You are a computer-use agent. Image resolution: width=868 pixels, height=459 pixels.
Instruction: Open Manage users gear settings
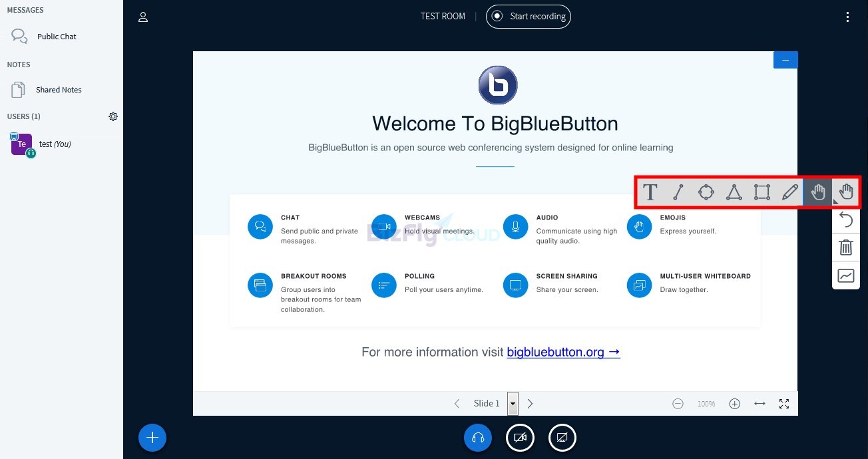coord(113,116)
